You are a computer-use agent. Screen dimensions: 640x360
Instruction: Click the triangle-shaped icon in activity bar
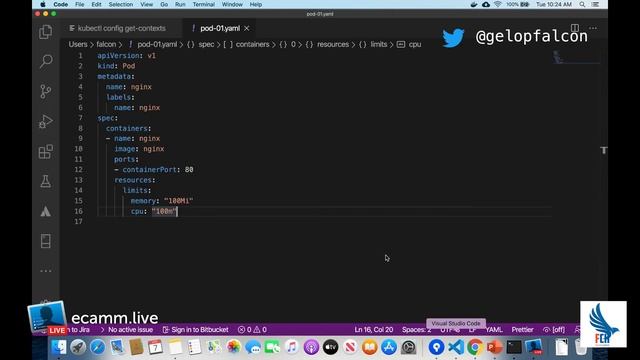(x=46, y=211)
